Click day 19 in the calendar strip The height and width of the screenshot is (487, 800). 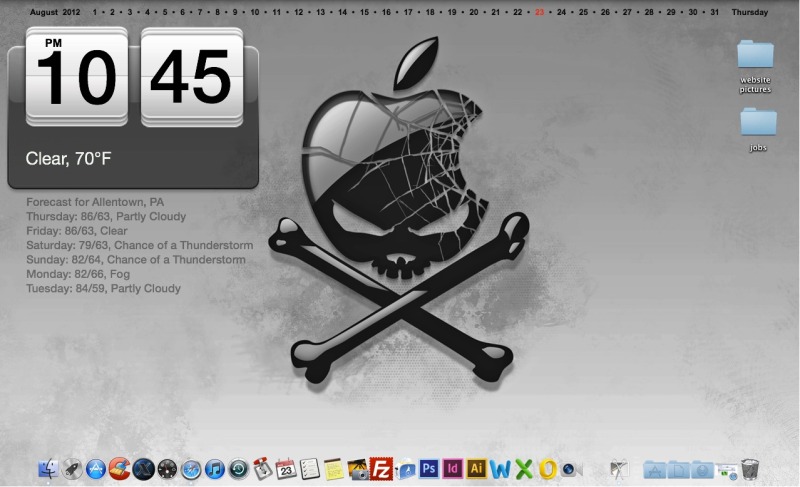[452, 12]
